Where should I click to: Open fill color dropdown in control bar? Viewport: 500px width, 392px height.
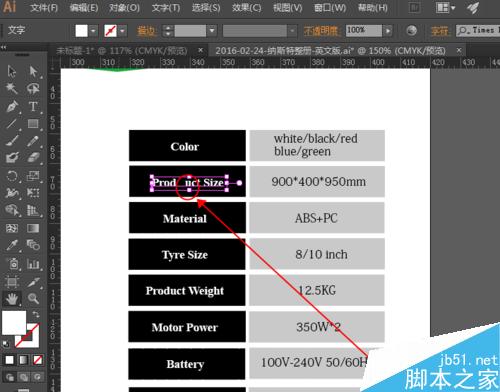pyautogui.click(x=93, y=31)
